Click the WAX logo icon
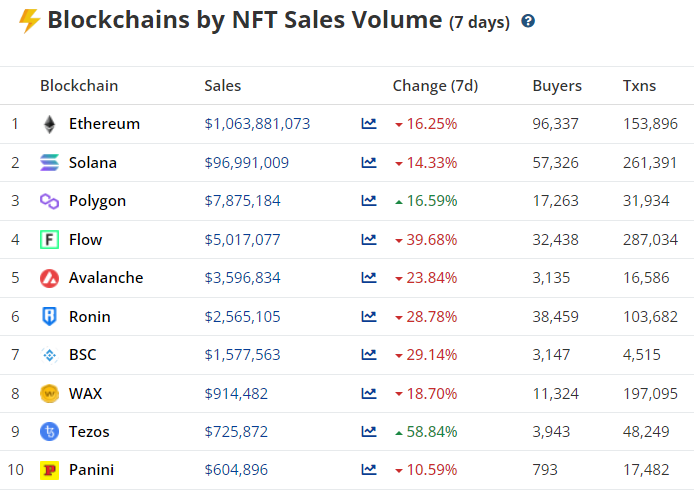694x491 pixels. (x=49, y=394)
